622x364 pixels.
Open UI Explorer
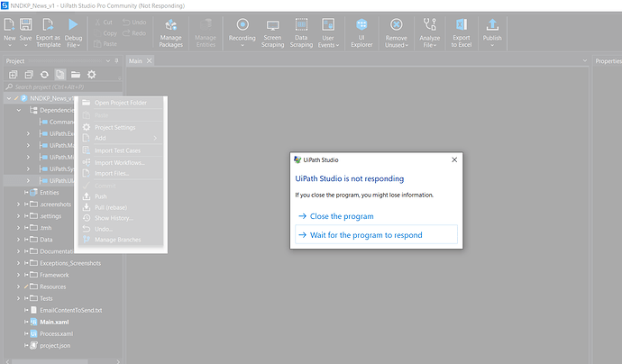361,24
